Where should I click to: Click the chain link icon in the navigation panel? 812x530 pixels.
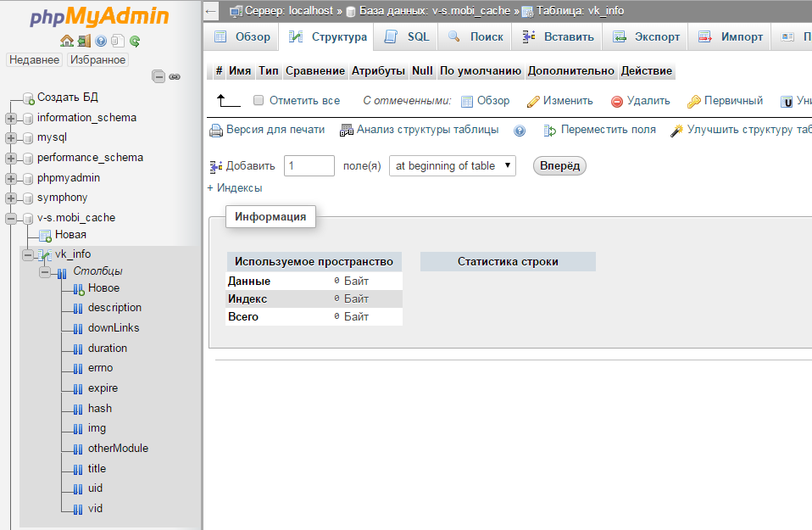pos(175,76)
